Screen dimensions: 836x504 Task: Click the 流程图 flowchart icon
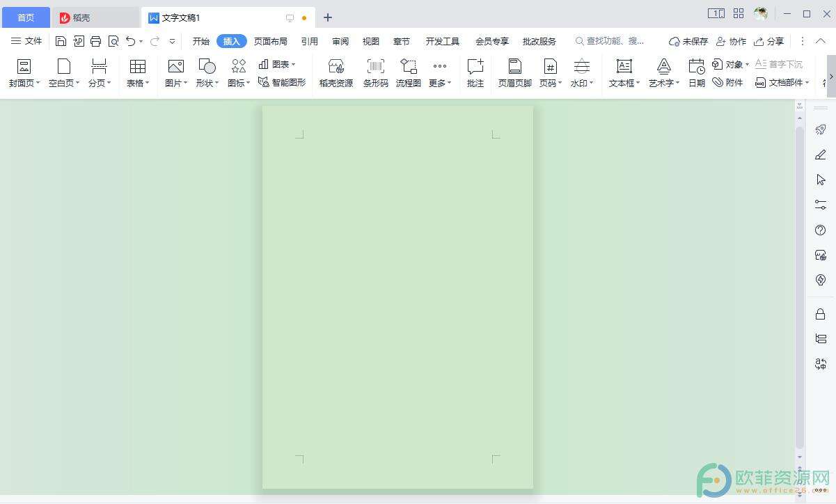409,72
